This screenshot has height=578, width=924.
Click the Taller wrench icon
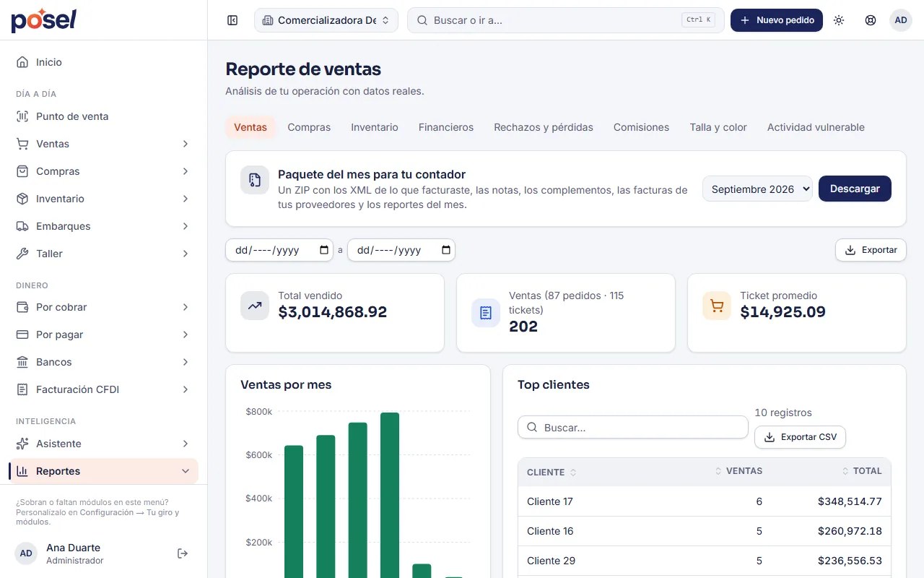pyautogui.click(x=23, y=254)
